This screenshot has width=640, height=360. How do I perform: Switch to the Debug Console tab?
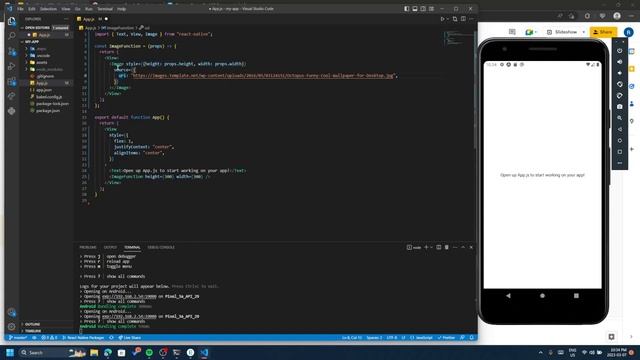pyautogui.click(x=161, y=247)
